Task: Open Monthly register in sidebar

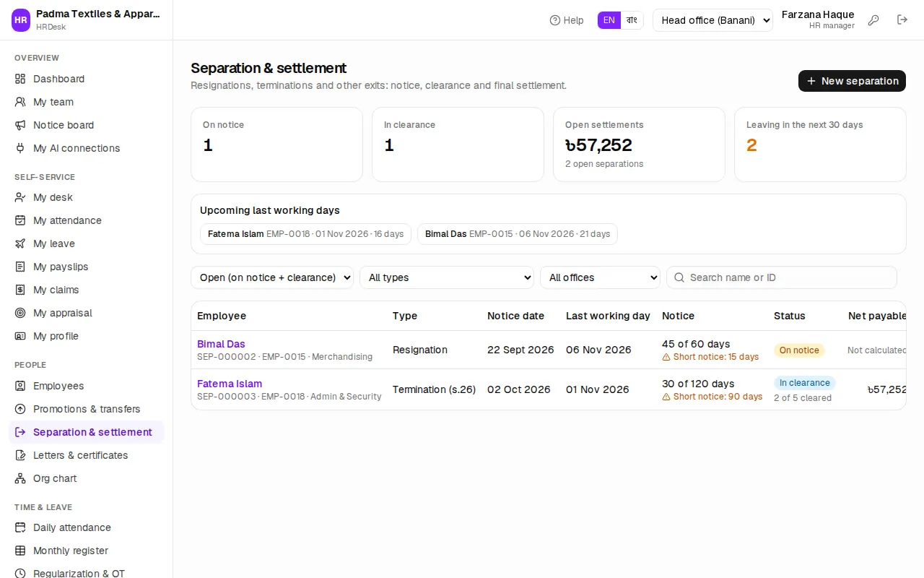Action: coord(87,551)
